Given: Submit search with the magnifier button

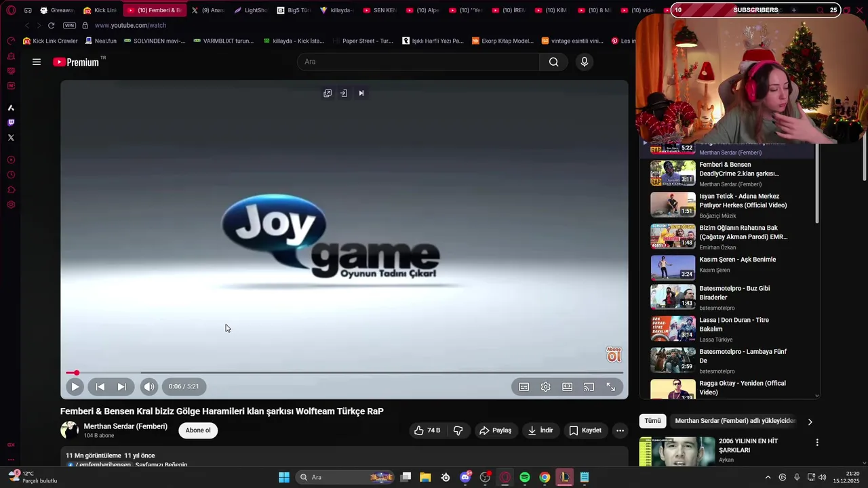Looking at the screenshot, I should tap(554, 62).
